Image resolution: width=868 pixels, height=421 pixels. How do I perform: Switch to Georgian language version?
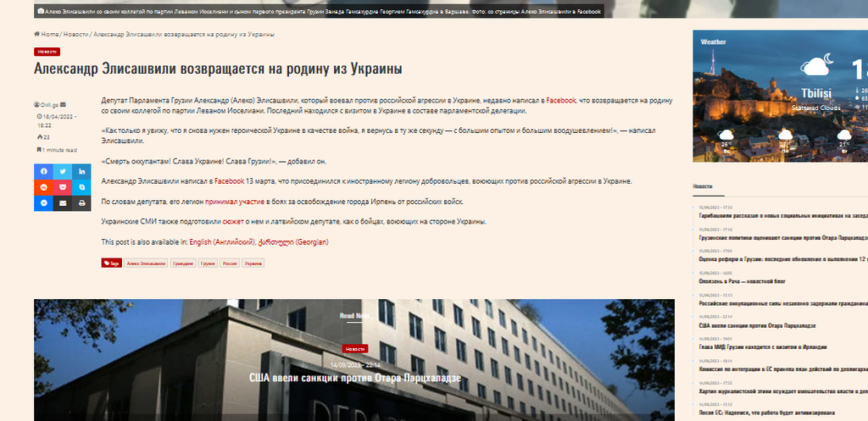(x=292, y=241)
